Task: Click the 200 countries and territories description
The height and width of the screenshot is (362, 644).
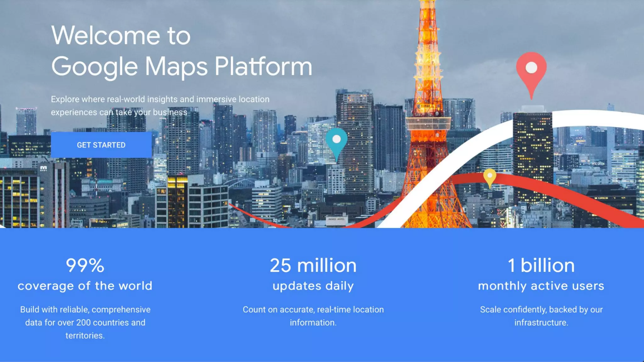Action: (85, 322)
